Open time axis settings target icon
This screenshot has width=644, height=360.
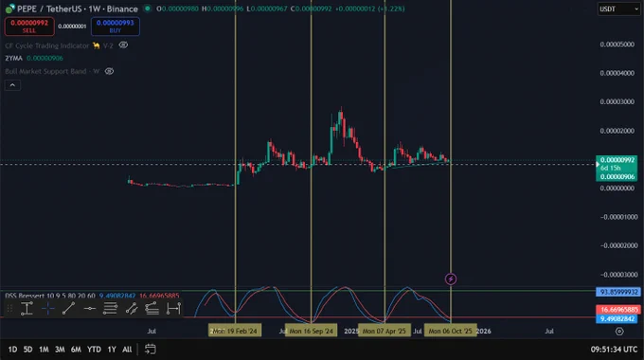(619, 332)
